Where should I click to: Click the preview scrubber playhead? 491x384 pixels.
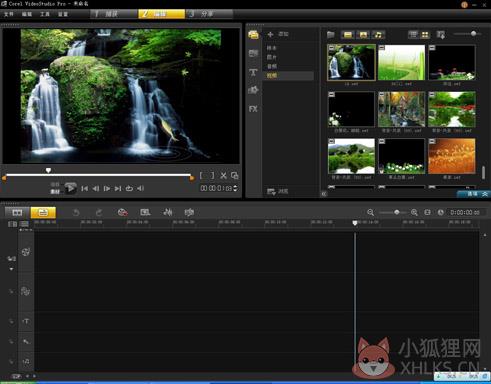pyautogui.click(x=48, y=171)
